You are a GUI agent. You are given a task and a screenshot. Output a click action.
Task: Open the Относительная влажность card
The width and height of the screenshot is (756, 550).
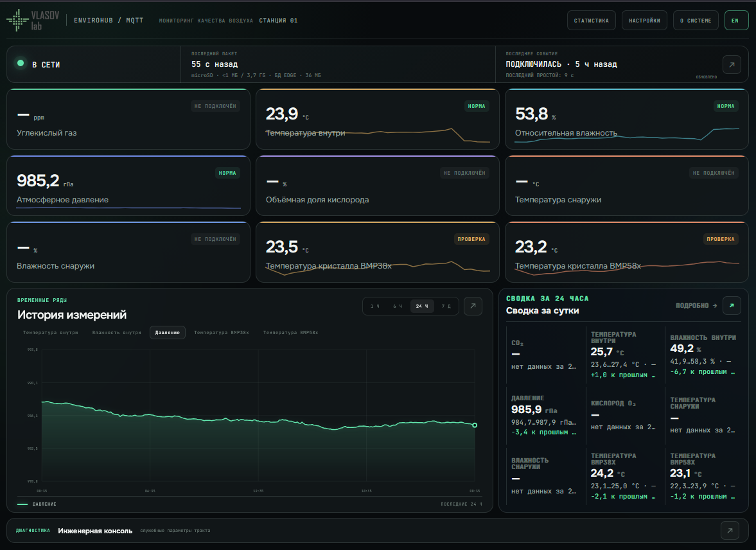pos(627,119)
